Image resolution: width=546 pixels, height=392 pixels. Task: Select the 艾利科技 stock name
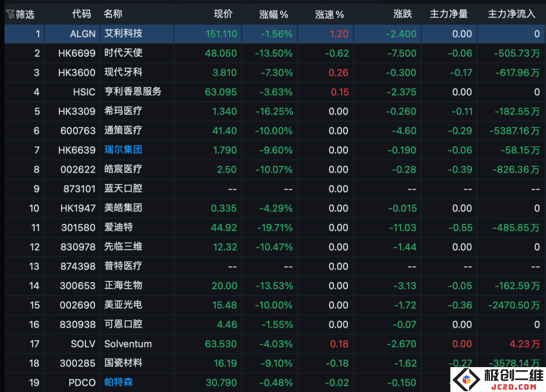click(x=123, y=34)
